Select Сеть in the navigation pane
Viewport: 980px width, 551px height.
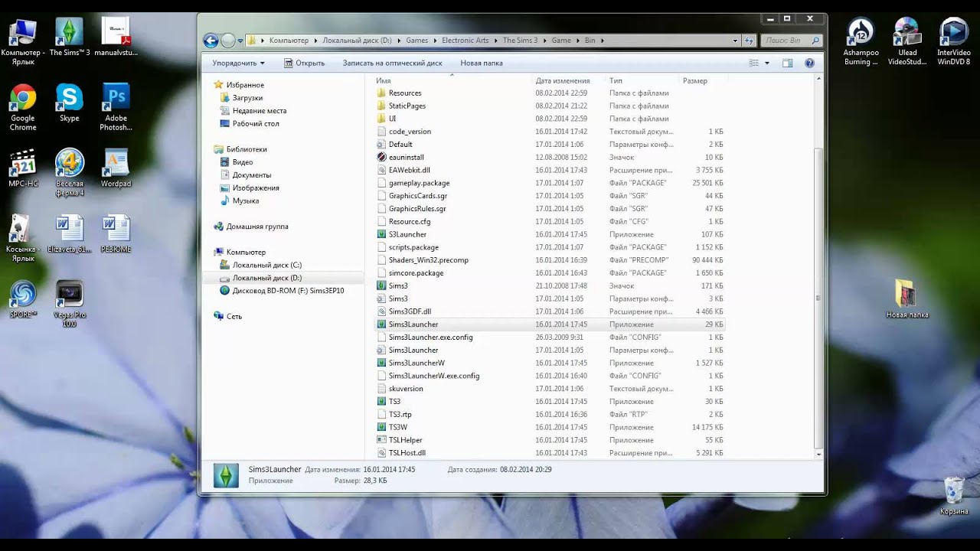[234, 316]
